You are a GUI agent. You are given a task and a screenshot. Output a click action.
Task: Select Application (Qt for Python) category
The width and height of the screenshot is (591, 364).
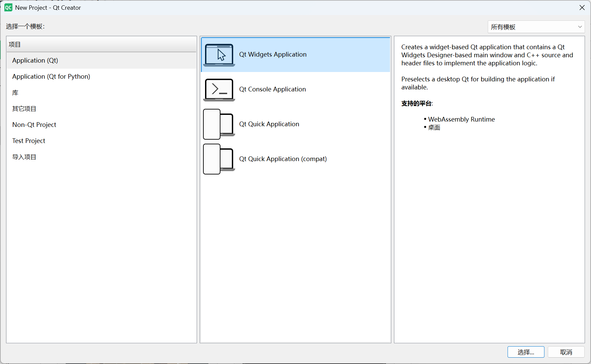pos(101,77)
